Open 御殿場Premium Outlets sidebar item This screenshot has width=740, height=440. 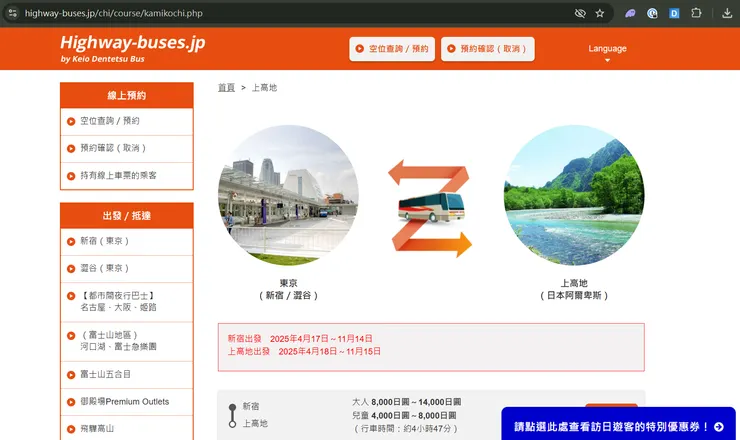tap(126, 402)
